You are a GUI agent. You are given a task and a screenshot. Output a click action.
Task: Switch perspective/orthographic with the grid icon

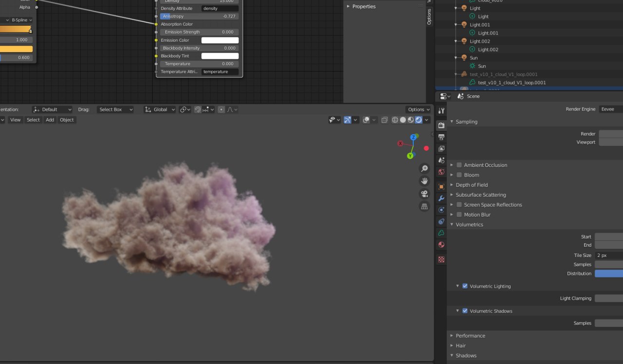[424, 206]
